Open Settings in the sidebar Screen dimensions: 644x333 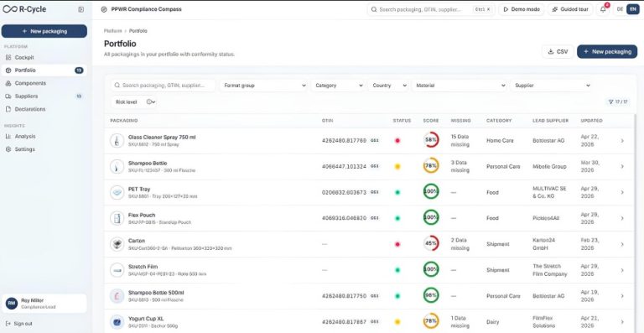click(44, 149)
